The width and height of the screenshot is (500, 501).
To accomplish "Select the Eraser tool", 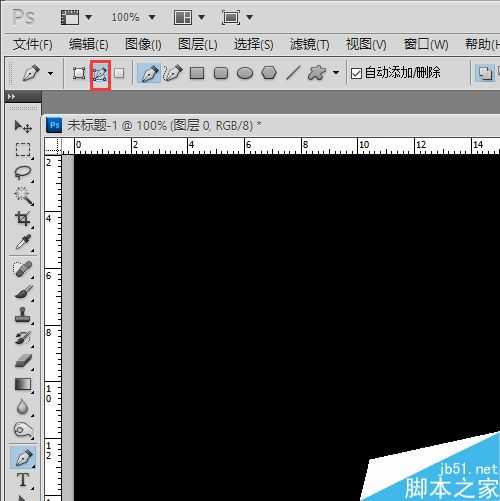I will point(23,361).
